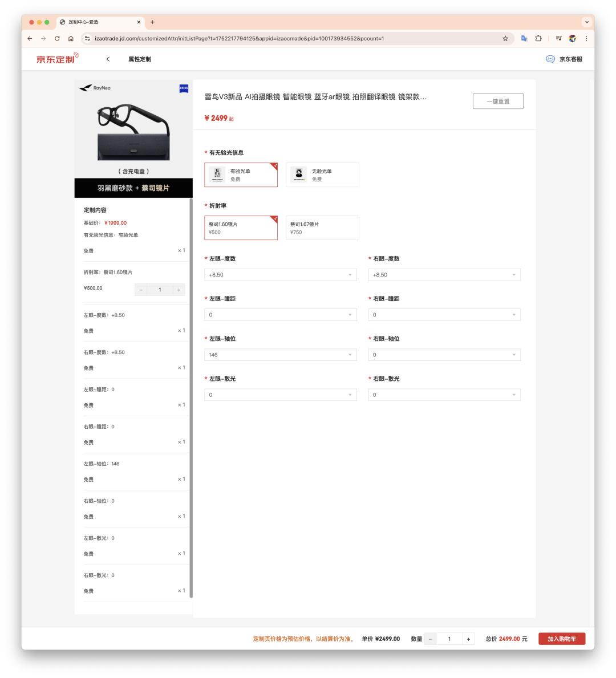This screenshot has height=678, width=616.
Task: Open the 右眼-度数 dropdown
Action: pos(444,275)
